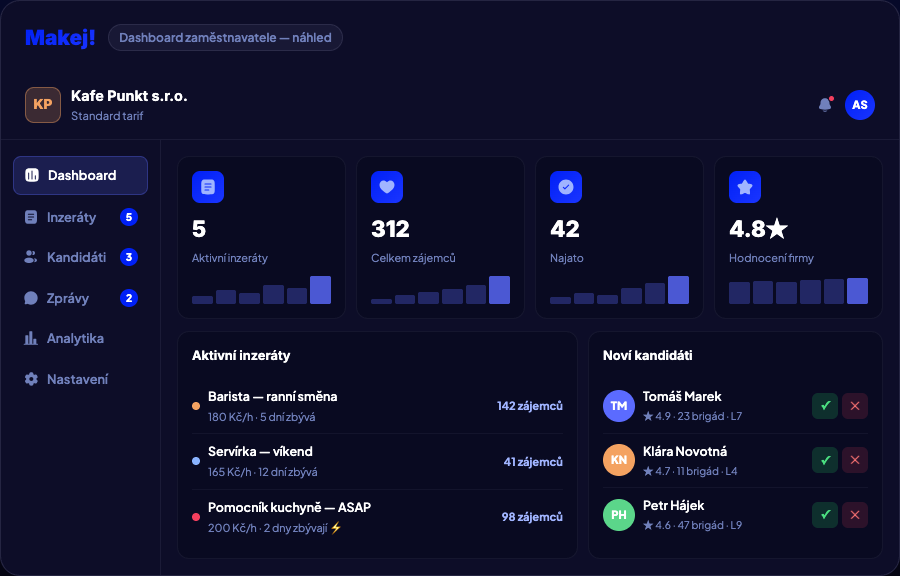Click the star icon on Hodnocení firmy card
900x576 pixels.
point(745,187)
